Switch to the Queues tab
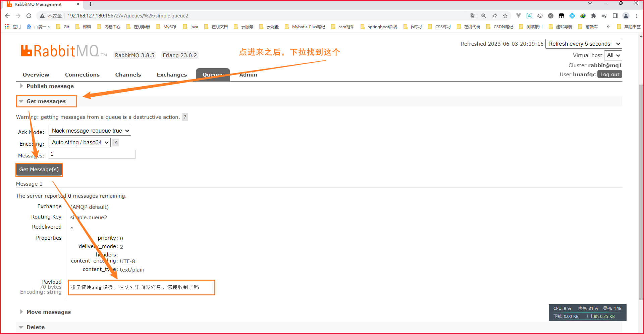Image resolution: width=644 pixels, height=334 pixels. (x=213, y=75)
